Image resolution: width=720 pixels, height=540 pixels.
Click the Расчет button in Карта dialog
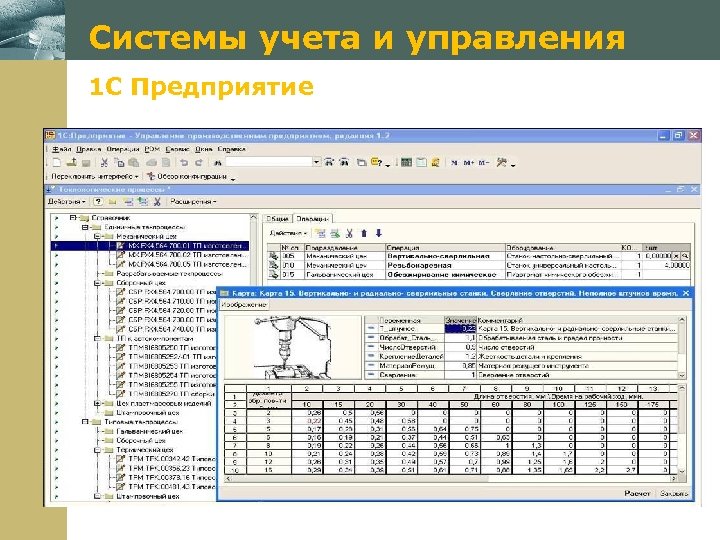coord(637,493)
